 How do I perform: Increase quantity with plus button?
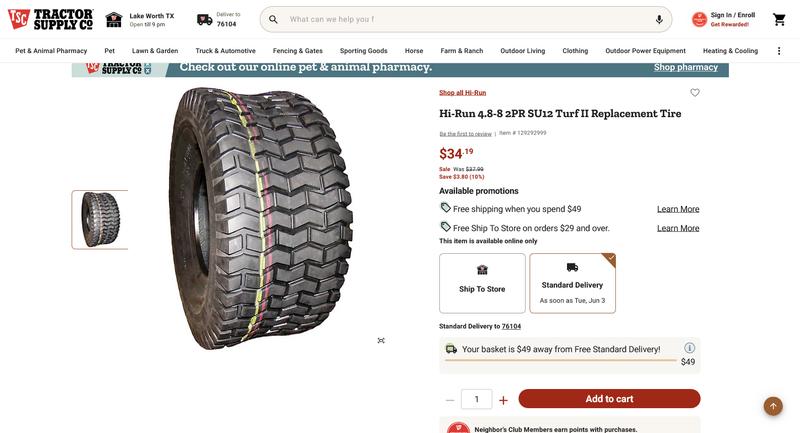(503, 400)
